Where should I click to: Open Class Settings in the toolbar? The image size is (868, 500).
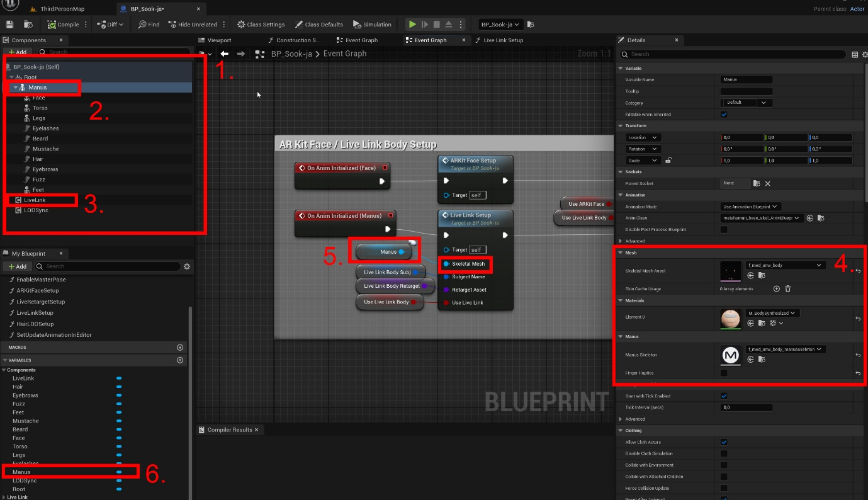[261, 25]
